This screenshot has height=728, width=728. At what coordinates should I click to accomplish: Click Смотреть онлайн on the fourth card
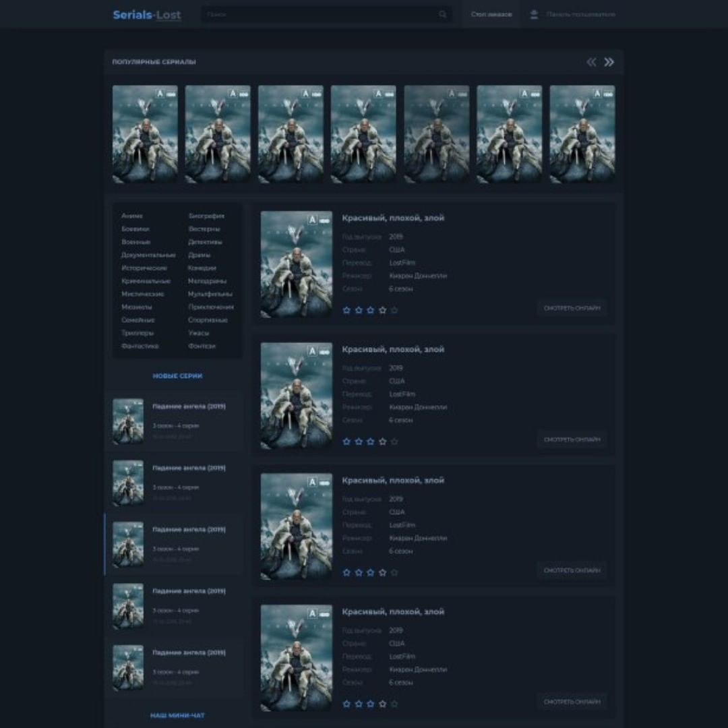pos(572,702)
